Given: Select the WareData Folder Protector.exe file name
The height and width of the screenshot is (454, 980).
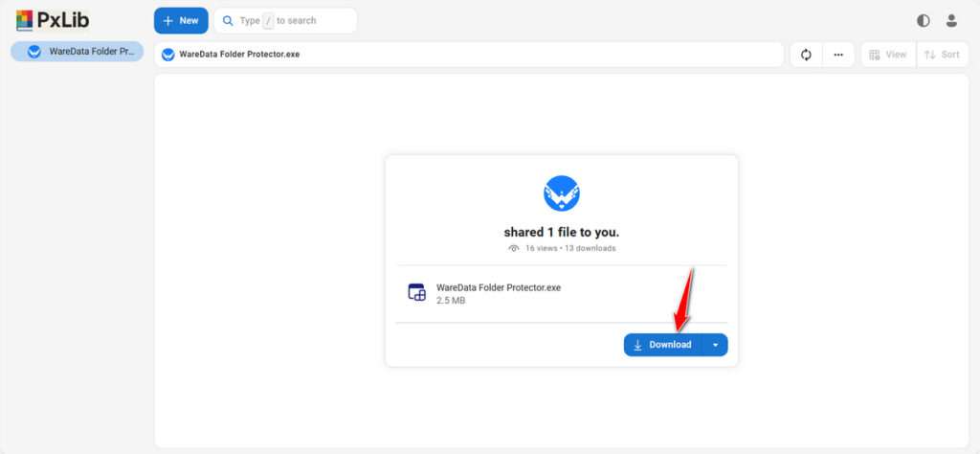Looking at the screenshot, I should click(x=498, y=287).
